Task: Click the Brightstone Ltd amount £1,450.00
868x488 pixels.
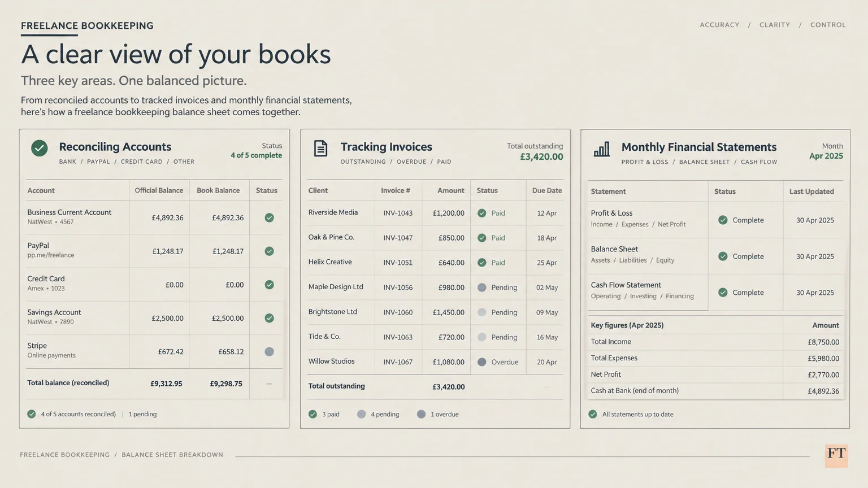Action: click(449, 312)
